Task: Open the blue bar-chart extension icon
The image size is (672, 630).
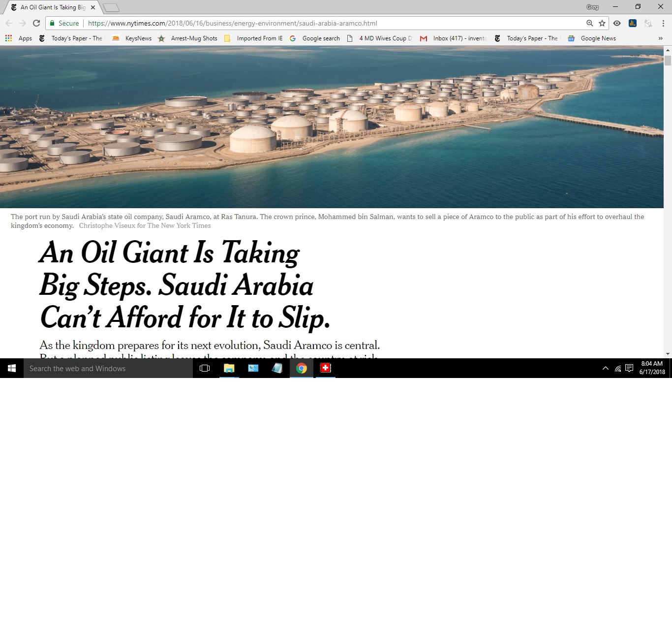Action: 633,23
